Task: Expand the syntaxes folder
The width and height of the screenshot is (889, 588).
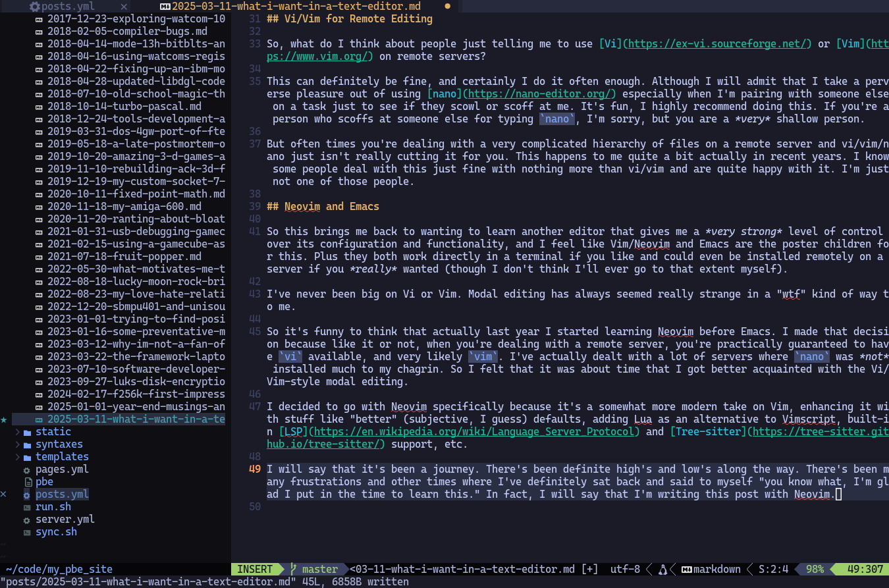Action: (17, 444)
